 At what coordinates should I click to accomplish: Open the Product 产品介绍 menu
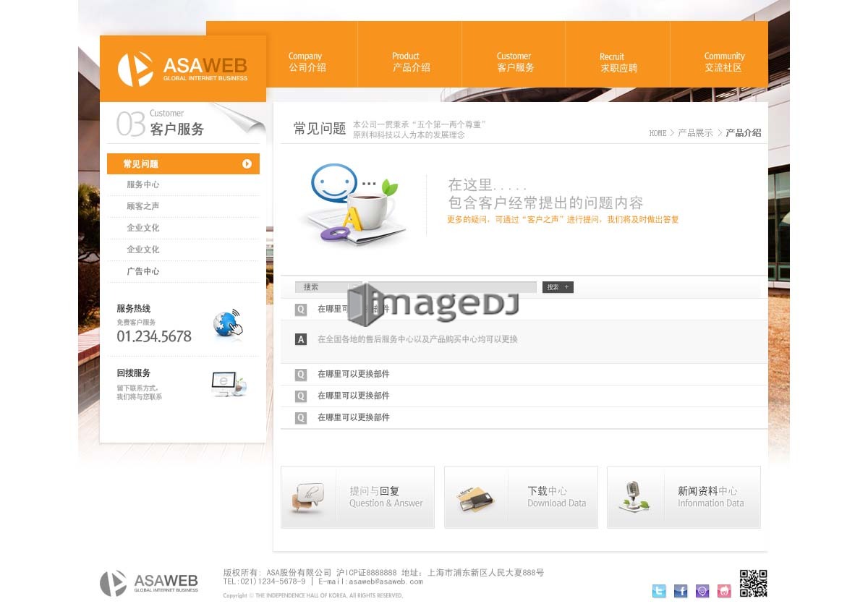pyautogui.click(x=410, y=61)
